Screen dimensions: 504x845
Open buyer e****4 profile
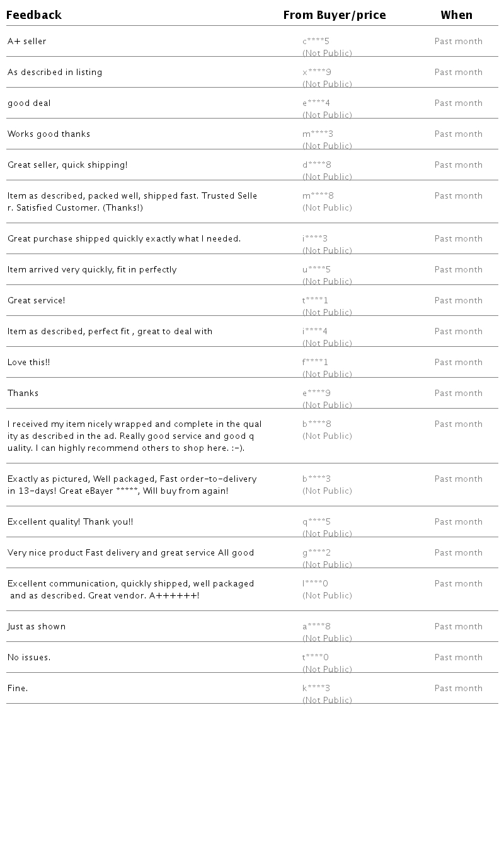pyautogui.click(x=316, y=103)
